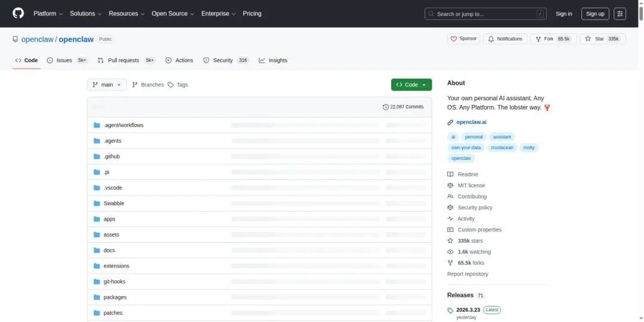This screenshot has width=644, height=322.
Task: Select the folder icon next to git-hooks
Action: click(x=97, y=281)
